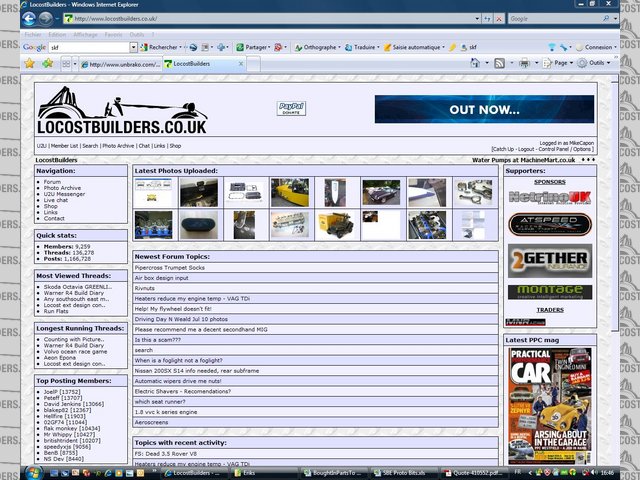Click the Member List header link
640x480 pixels.
tap(64, 146)
